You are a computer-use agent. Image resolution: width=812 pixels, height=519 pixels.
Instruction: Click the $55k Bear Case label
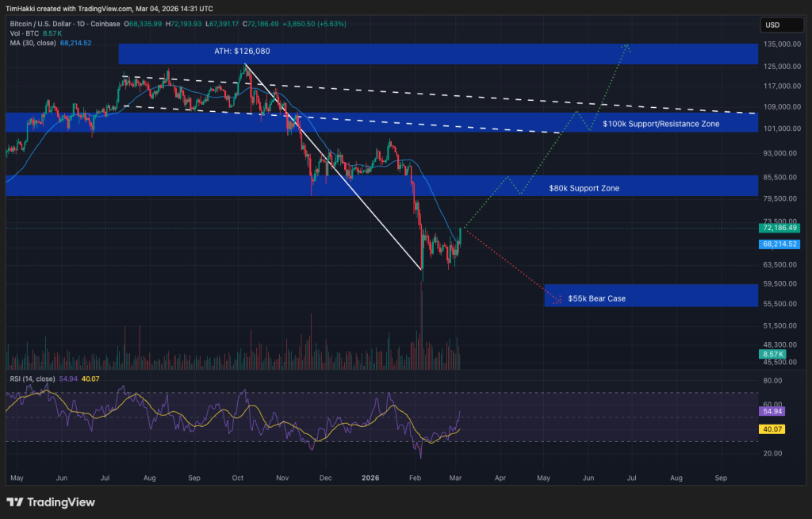pos(596,298)
